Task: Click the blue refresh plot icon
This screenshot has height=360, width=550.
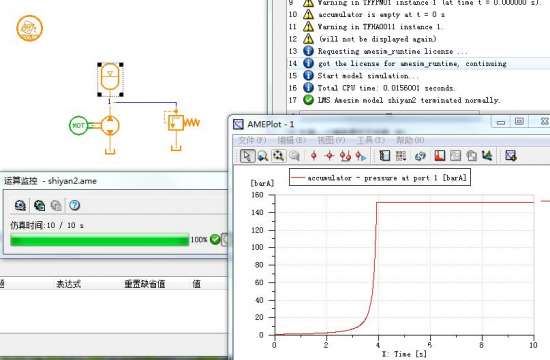Action: 420,156
